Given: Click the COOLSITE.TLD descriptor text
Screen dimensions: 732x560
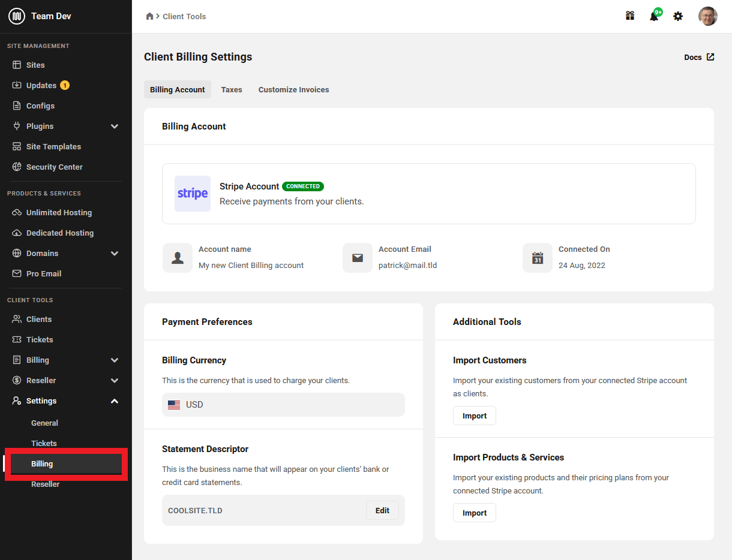Looking at the screenshot, I should pos(195,511).
